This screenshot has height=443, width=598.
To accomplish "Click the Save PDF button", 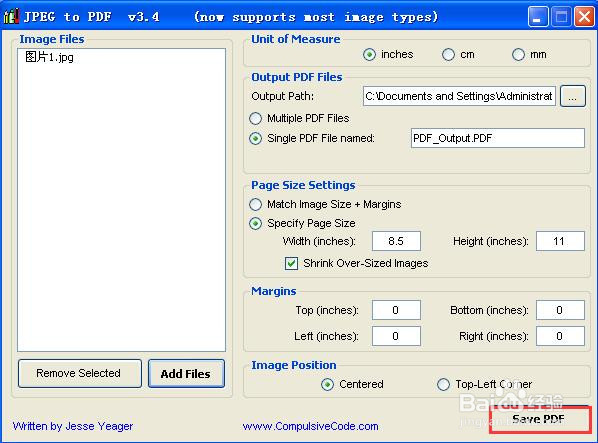I will tap(540, 419).
